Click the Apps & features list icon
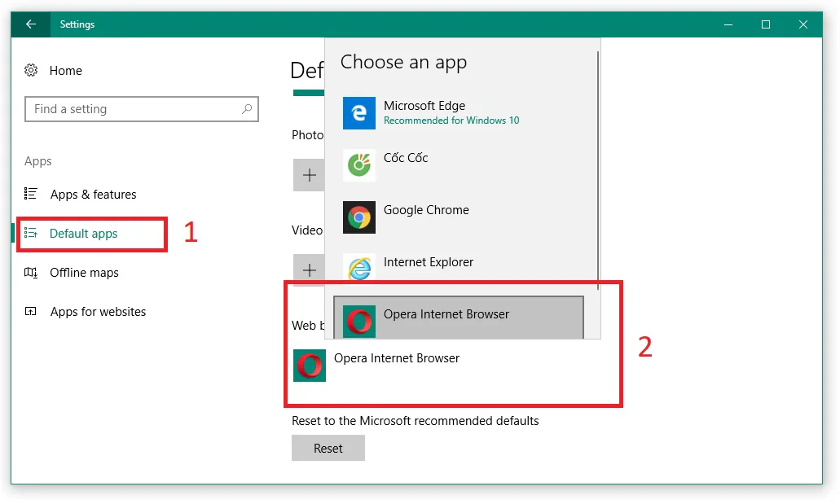Screen dimensions: 840x504 [30, 194]
